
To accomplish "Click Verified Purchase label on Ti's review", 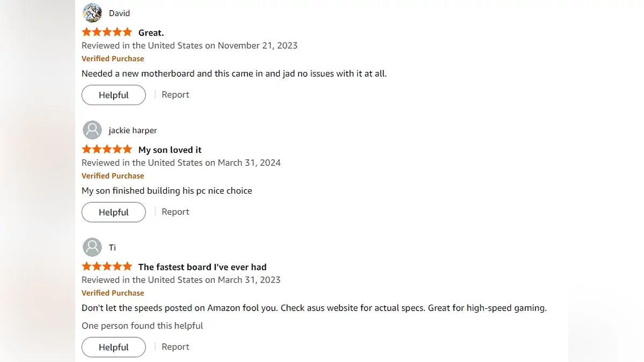I will point(113,293).
